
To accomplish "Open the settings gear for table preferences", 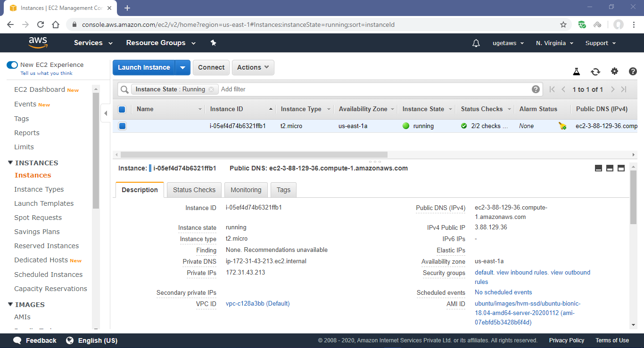I will point(614,71).
